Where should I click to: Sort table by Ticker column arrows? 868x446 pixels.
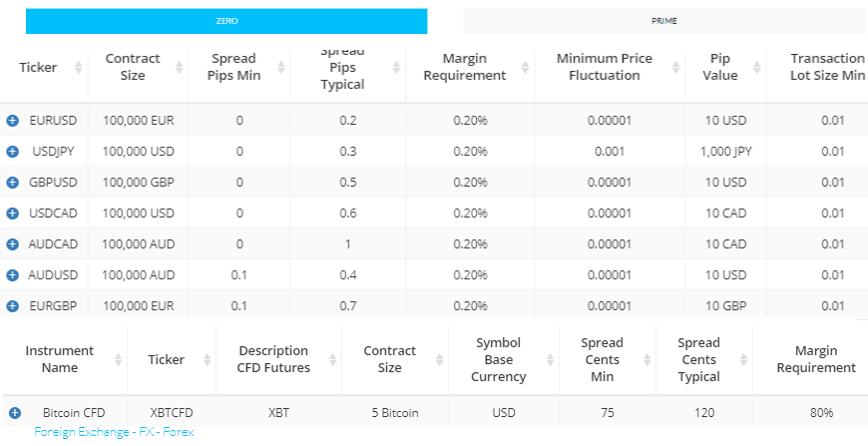[x=79, y=68]
